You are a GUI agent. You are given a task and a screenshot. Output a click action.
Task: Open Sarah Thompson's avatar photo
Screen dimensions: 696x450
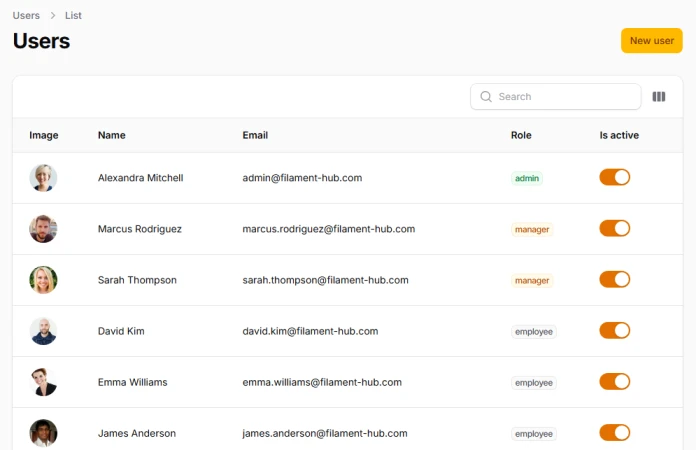pyautogui.click(x=43, y=280)
